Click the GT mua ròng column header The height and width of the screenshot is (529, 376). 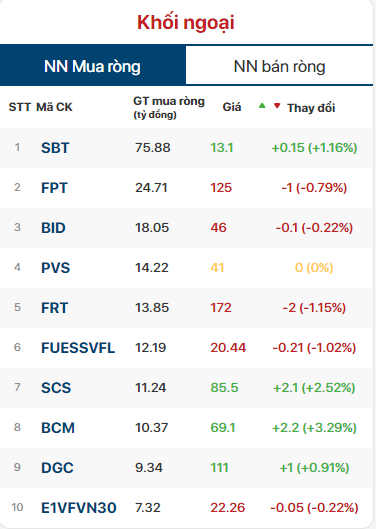tap(169, 108)
